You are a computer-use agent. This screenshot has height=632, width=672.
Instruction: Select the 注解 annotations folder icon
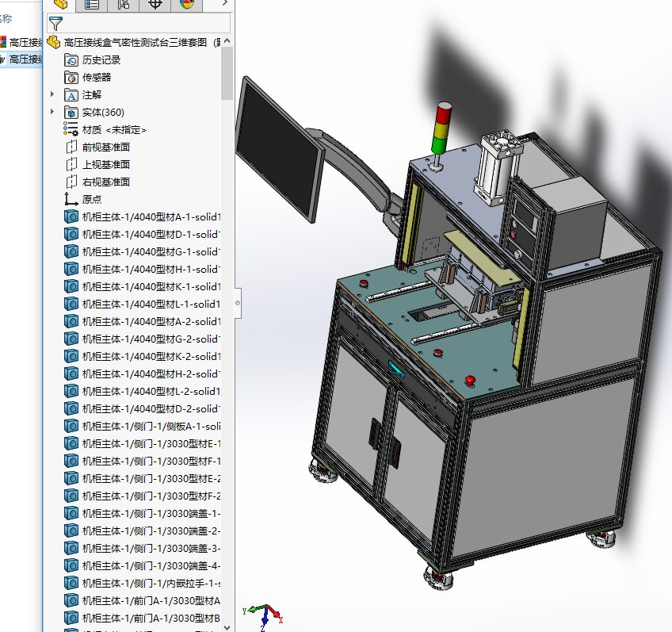(71, 94)
